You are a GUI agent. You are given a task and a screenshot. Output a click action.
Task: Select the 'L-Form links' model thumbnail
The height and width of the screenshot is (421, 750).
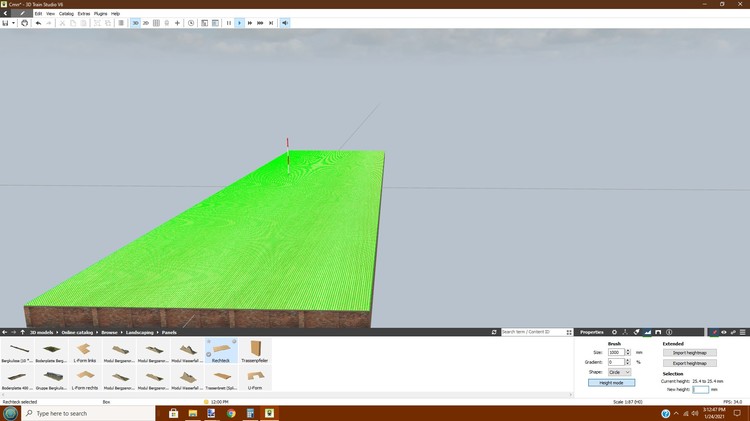[85, 351]
